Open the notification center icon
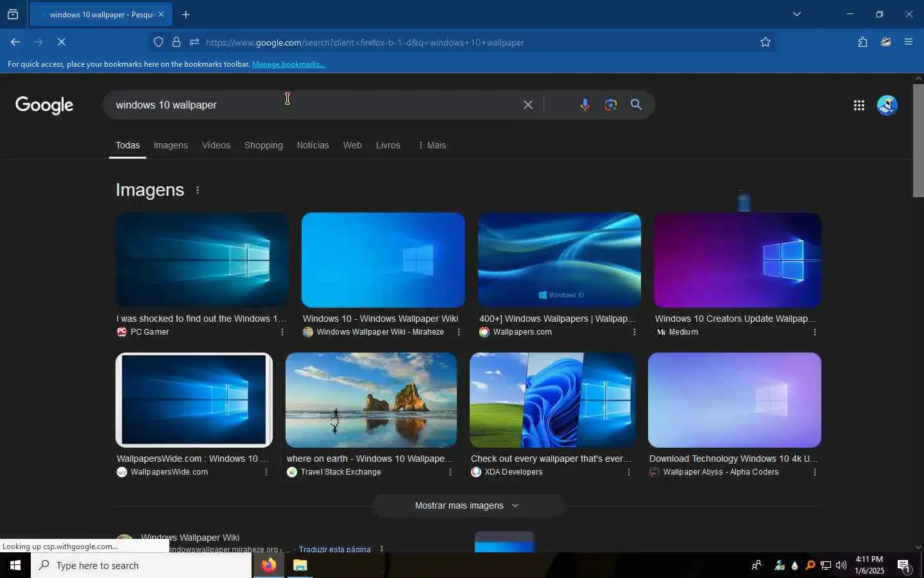The image size is (924, 578). pos(904,566)
